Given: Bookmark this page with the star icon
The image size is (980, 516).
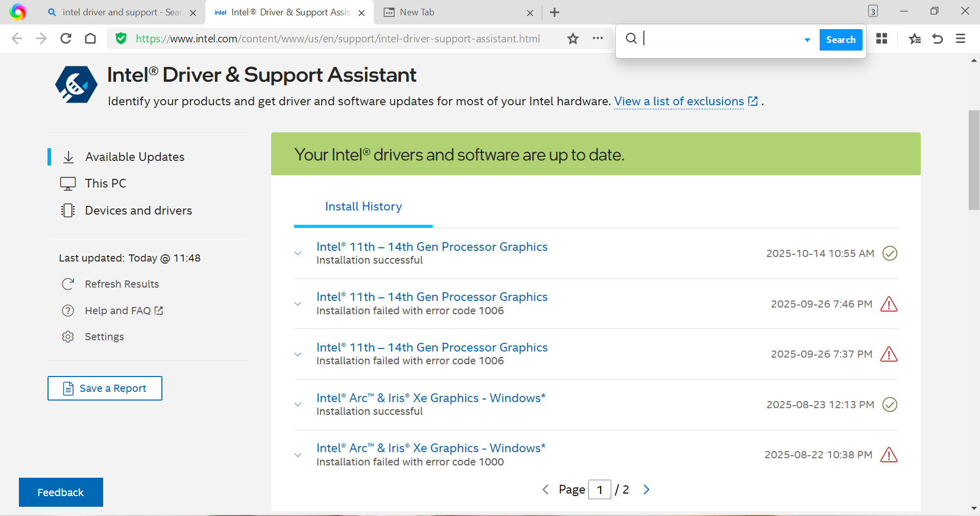Looking at the screenshot, I should (x=573, y=38).
